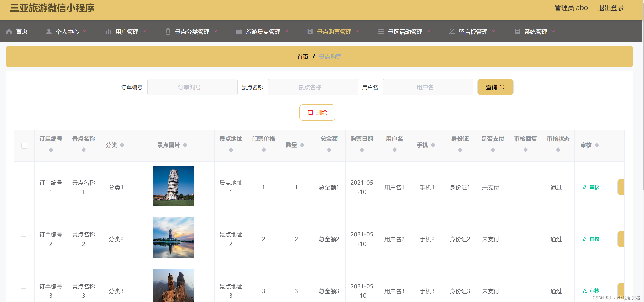Open the 首页 menu item
The width and height of the screenshot is (644, 302).
point(22,32)
